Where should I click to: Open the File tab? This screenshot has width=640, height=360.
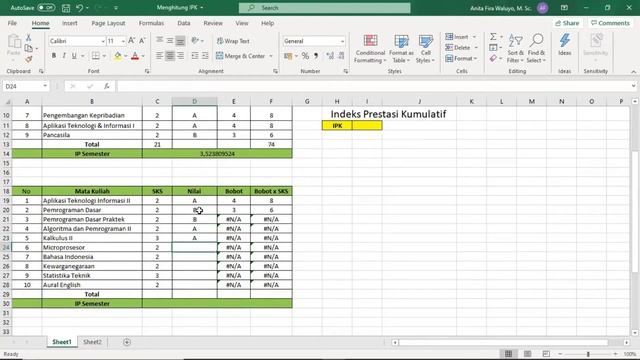click(x=12, y=23)
